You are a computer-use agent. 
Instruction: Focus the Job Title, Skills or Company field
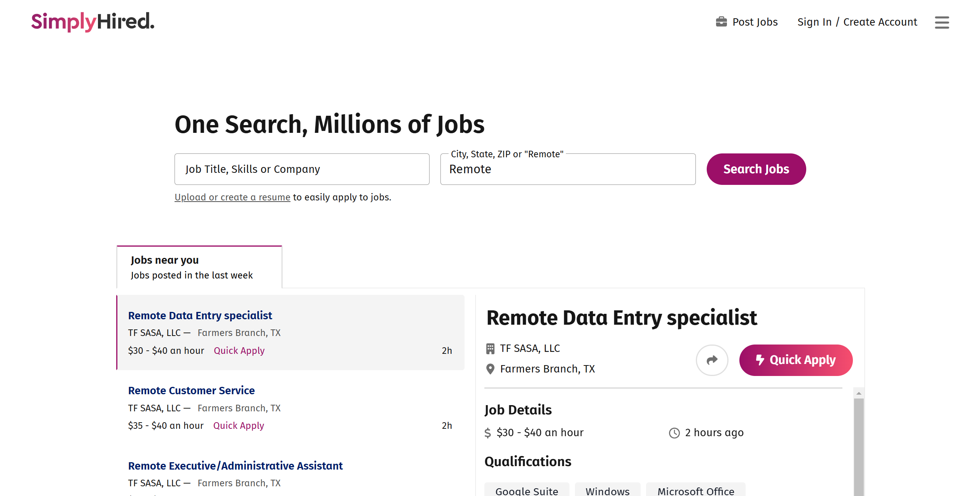coord(302,169)
